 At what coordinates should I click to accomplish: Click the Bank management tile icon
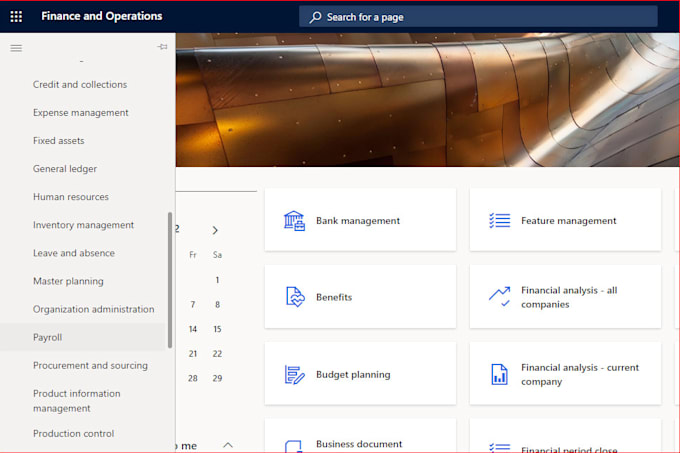tap(294, 221)
